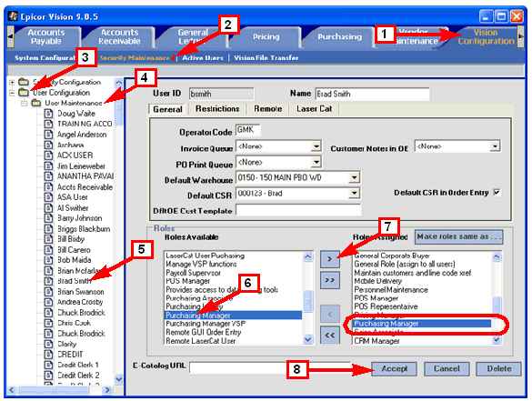The image size is (532, 401).
Task: Click Make roles same as button
Action: click(x=458, y=236)
